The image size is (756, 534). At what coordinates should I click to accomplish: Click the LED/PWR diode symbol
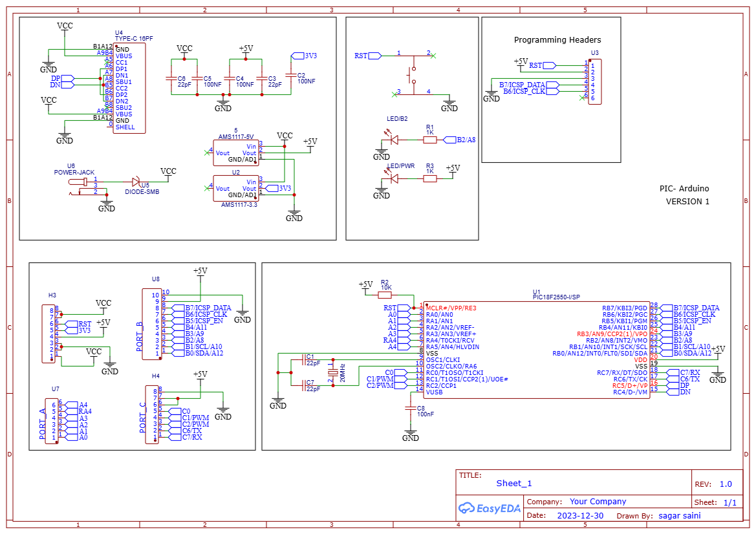[394, 179]
